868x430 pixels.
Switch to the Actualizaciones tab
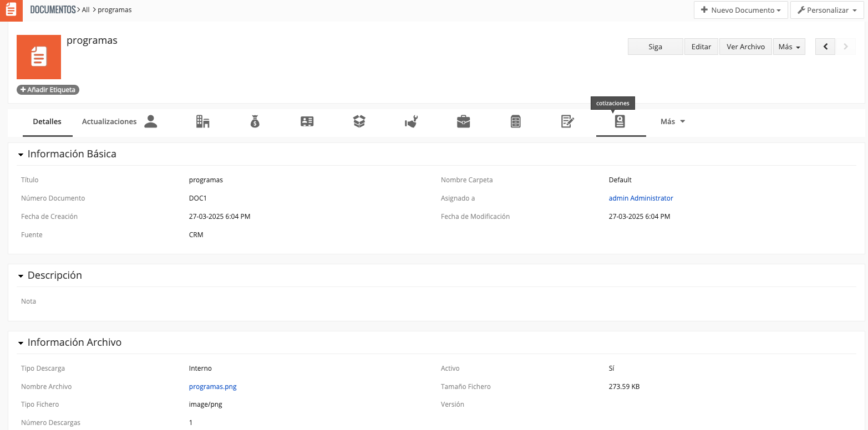(109, 121)
